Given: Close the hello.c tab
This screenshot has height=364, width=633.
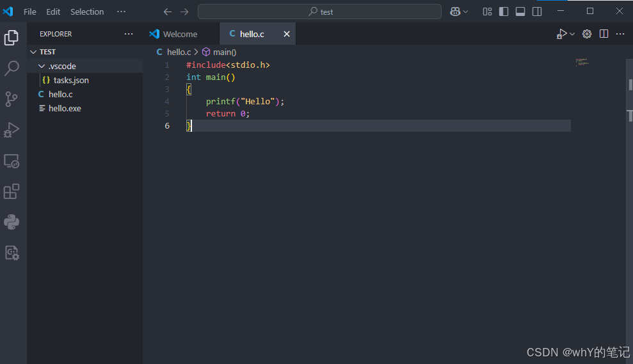Looking at the screenshot, I should click(x=287, y=34).
